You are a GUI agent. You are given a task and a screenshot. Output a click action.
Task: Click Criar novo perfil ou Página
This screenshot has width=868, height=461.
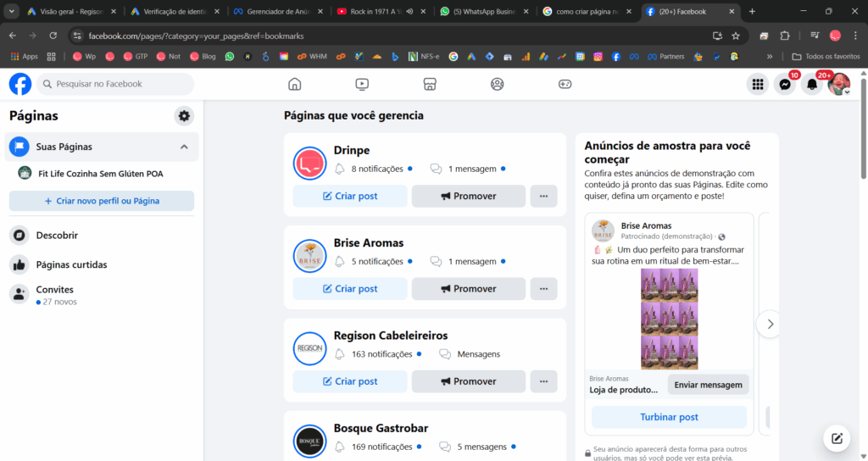tap(102, 201)
